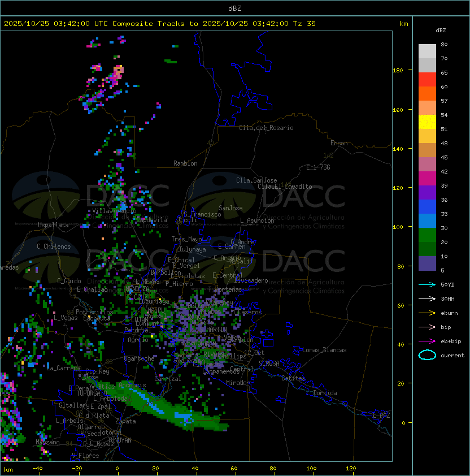The height and width of the screenshot is (476, 470).
Task: Click the 'eburn' legend label
Action: point(449,313)
